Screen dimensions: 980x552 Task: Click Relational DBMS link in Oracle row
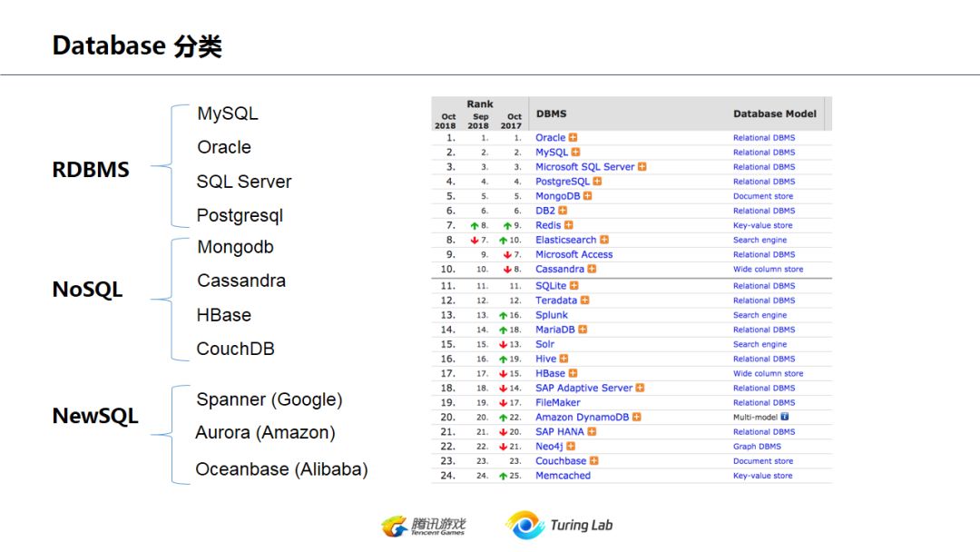pyautogui.click(x=764, y=137)
